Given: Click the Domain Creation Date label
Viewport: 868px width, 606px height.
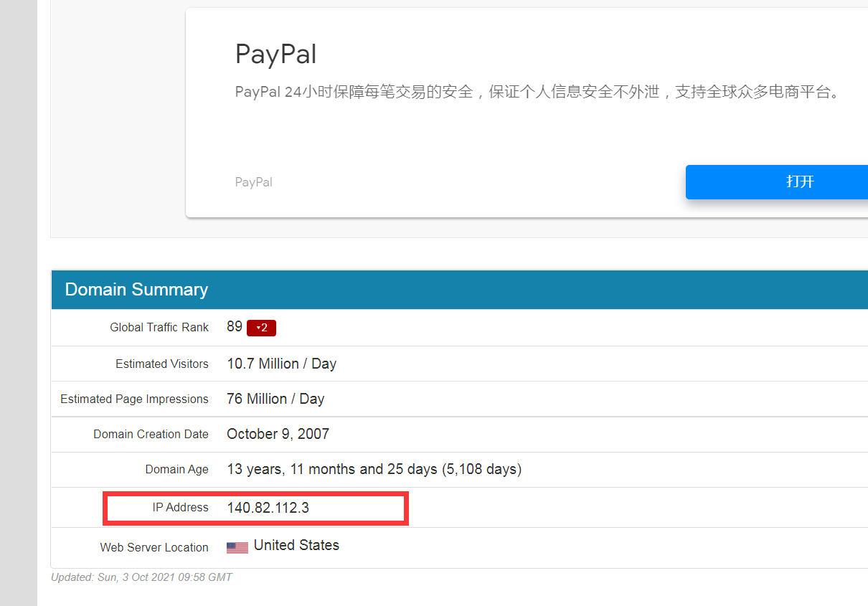Looking at the screenshot, I should (x=151, y=435).
